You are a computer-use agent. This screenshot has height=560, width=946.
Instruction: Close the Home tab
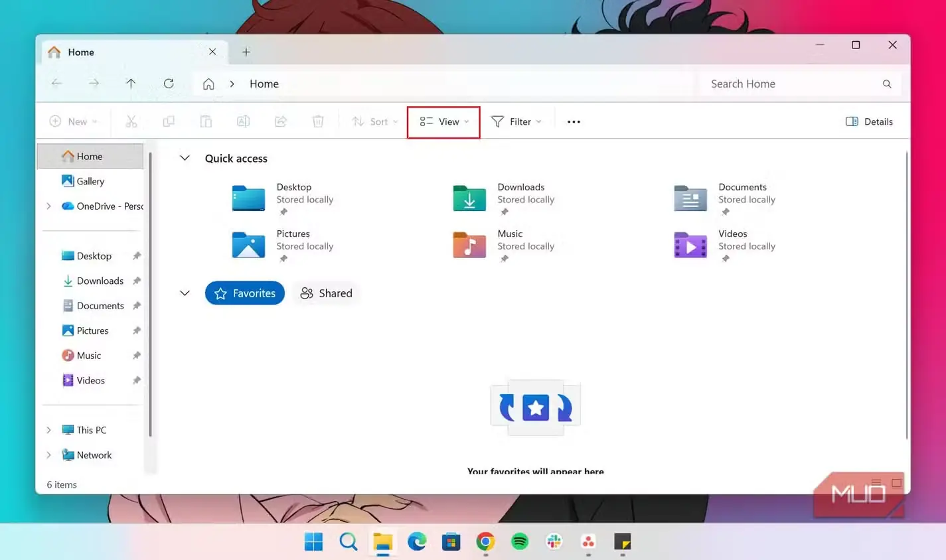tap(212, 52)
